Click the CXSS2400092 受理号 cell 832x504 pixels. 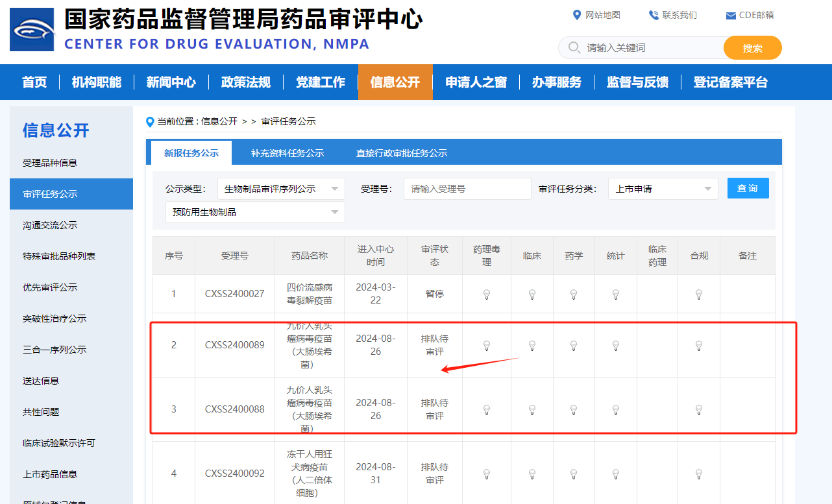click(x=235, y=474)
